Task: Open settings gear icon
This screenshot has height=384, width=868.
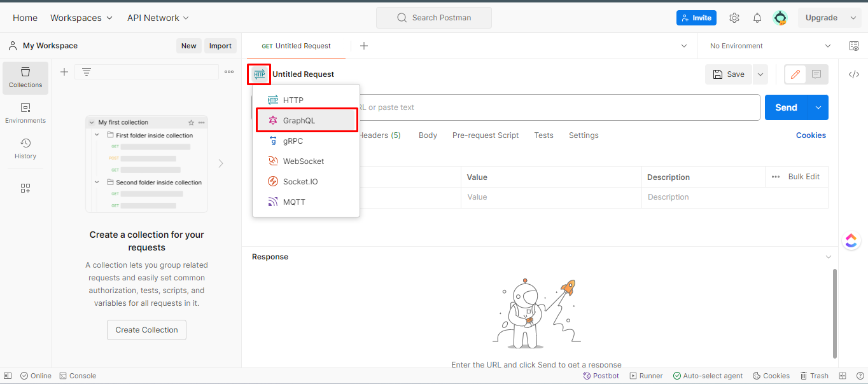Action: pyautogui.click(x=734, y=18)
